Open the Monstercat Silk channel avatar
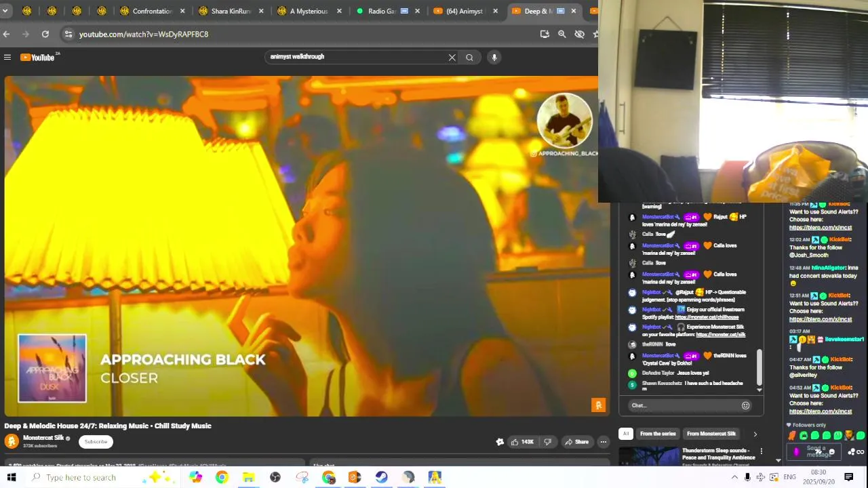 coord(12,441)
